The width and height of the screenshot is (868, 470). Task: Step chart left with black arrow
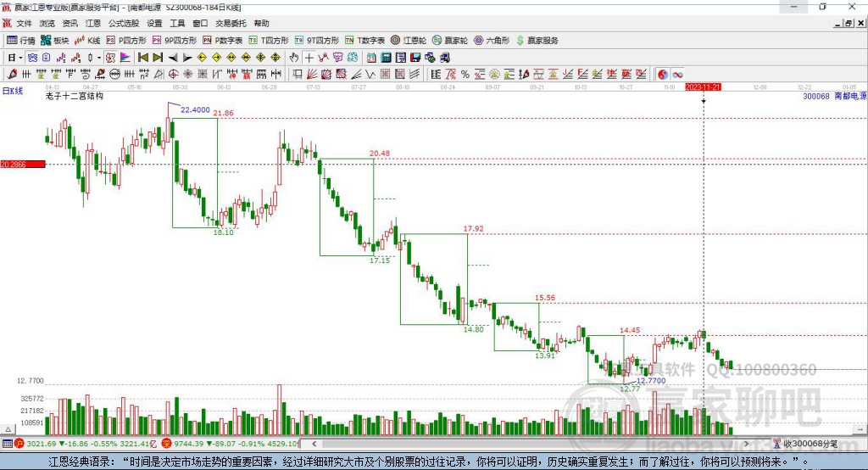(173, 58)
